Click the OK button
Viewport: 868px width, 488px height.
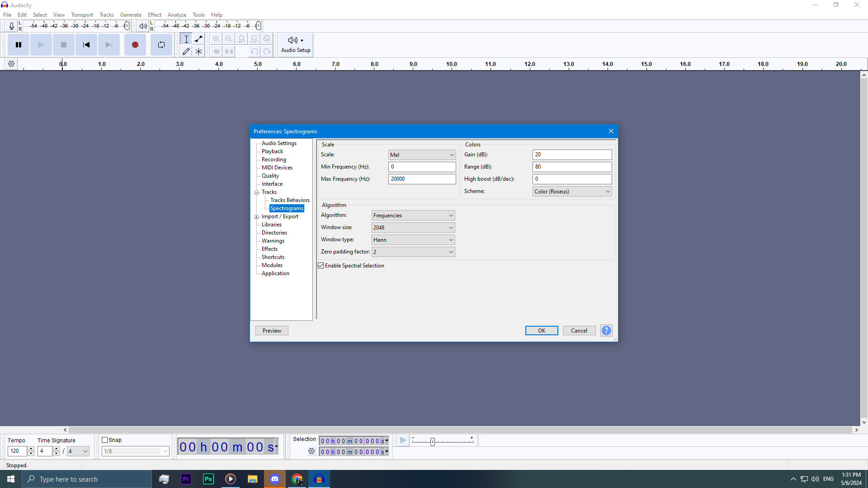point(541,331)
